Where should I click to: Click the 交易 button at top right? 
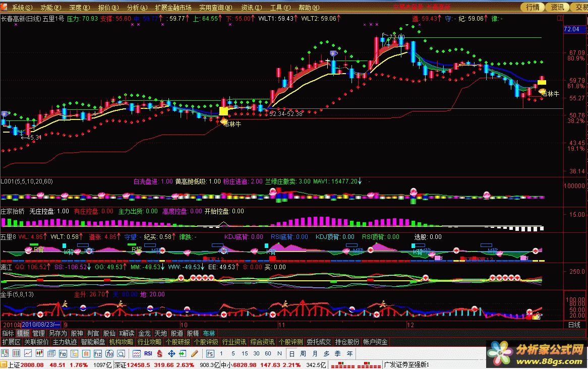[x=580, y=7]
